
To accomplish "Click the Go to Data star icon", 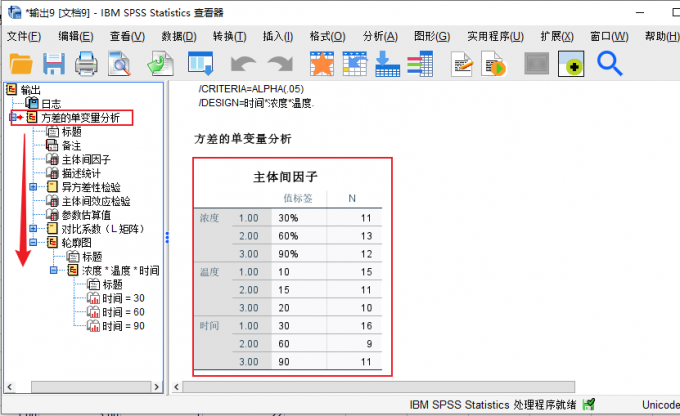I will coord(322,64).
